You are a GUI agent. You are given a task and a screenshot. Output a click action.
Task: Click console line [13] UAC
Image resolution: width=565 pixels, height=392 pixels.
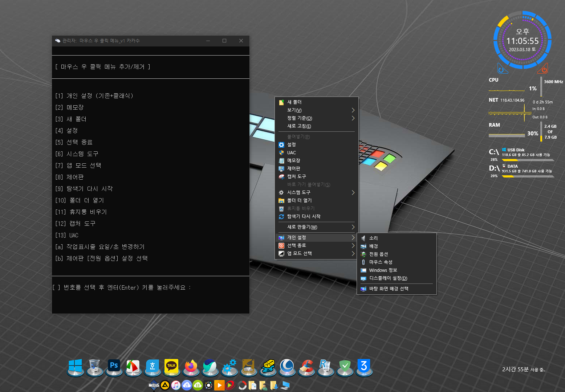click(67, 235)
